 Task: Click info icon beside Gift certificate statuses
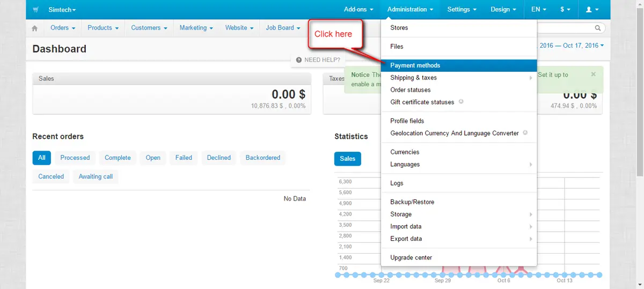pyautogui.click(x=462, y=102)
